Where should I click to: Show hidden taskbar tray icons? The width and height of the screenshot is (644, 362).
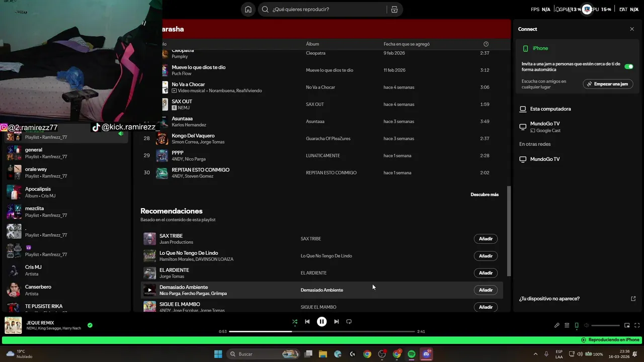(x=536, y=354)
